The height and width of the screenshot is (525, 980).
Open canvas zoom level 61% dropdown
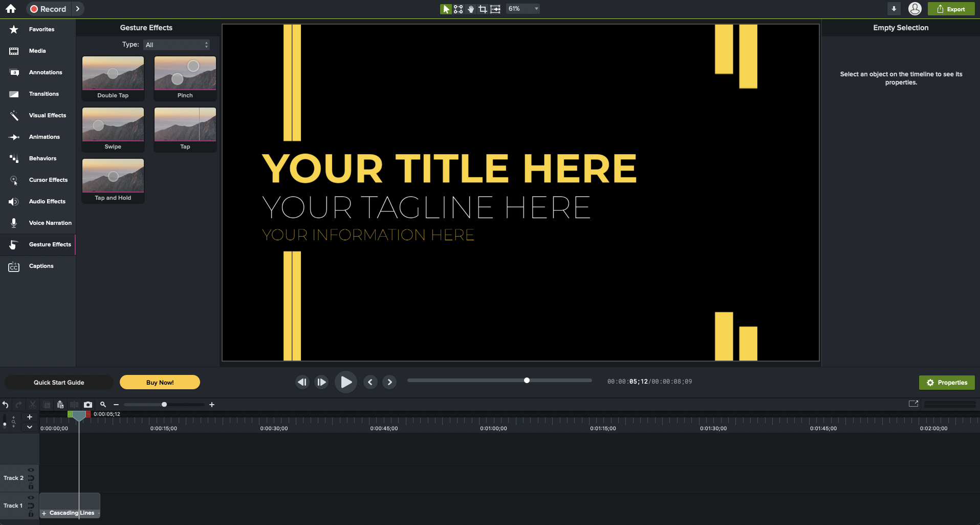[x=523, y=9]
